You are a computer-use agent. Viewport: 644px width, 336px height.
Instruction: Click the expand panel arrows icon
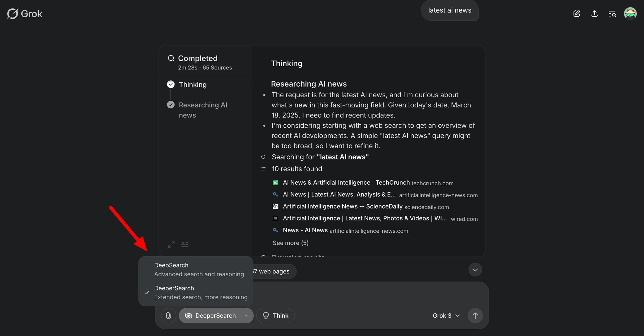(x=171, y=244)
